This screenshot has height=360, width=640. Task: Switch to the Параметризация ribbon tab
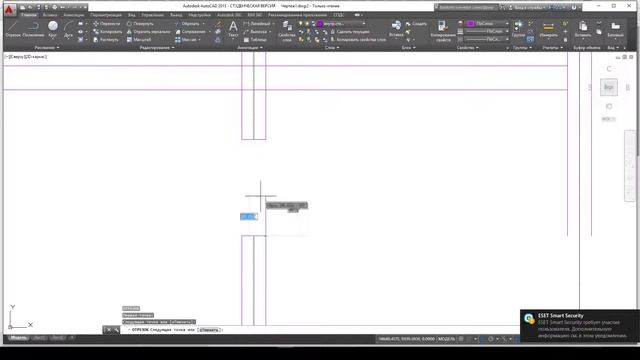(106, 15)
